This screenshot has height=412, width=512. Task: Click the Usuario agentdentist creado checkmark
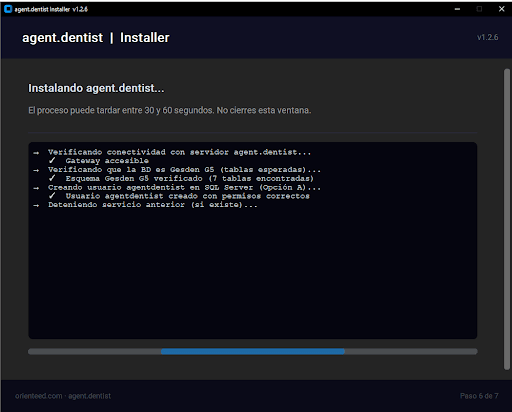52,196
